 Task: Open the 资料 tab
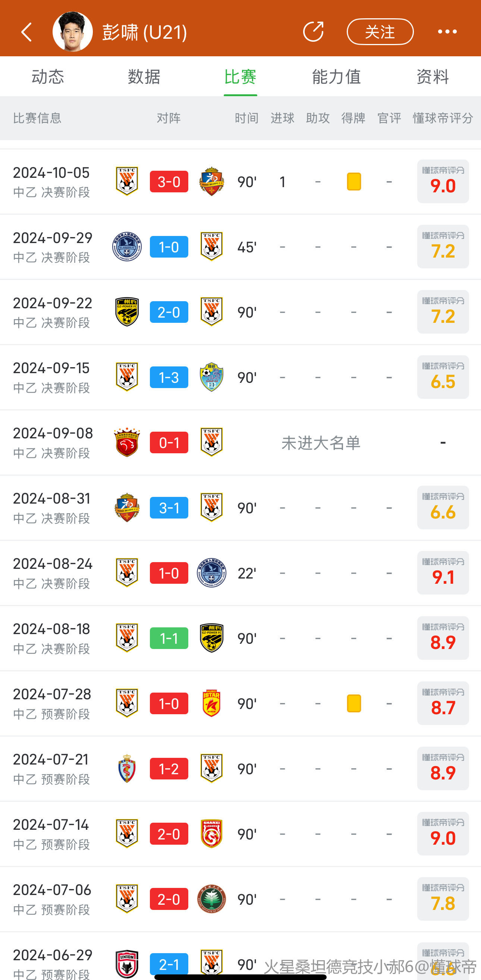pos(433,77)
